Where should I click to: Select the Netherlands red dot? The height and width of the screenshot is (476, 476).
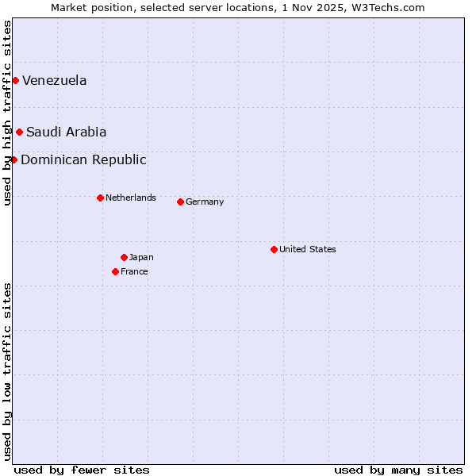coord(100,198)
